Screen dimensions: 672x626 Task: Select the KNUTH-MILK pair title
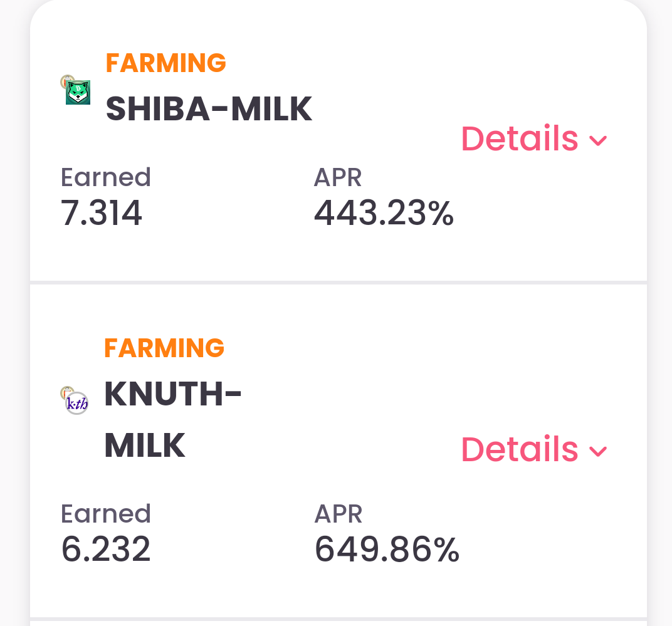(x=173, y=419)
